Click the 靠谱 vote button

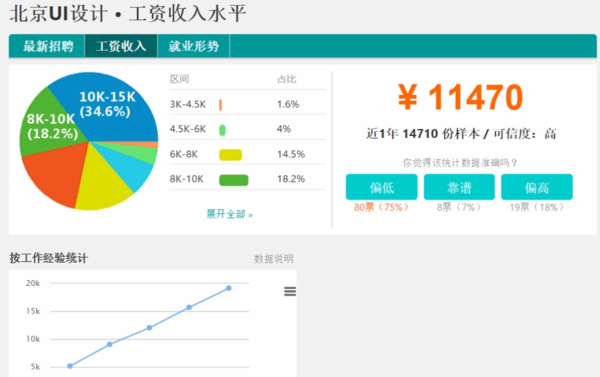coord(459,187)
